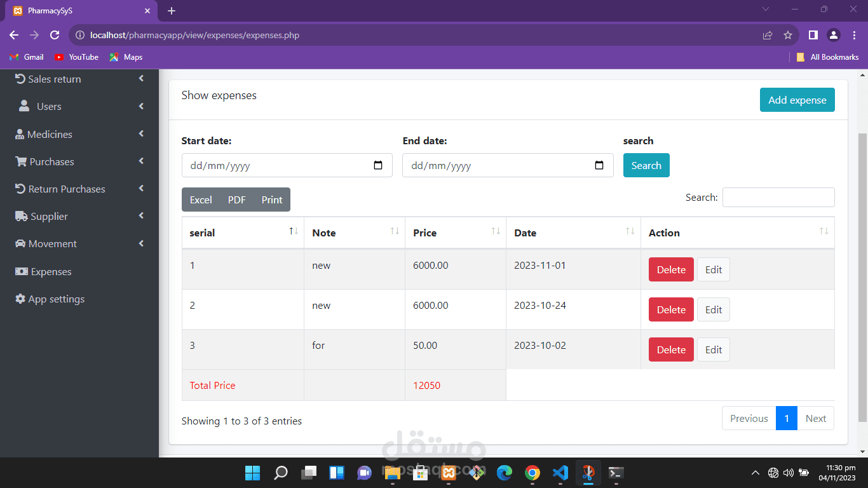Show hidden system tray icons chevron
This screenshot has width=868, height=488.
click(755, 473)
